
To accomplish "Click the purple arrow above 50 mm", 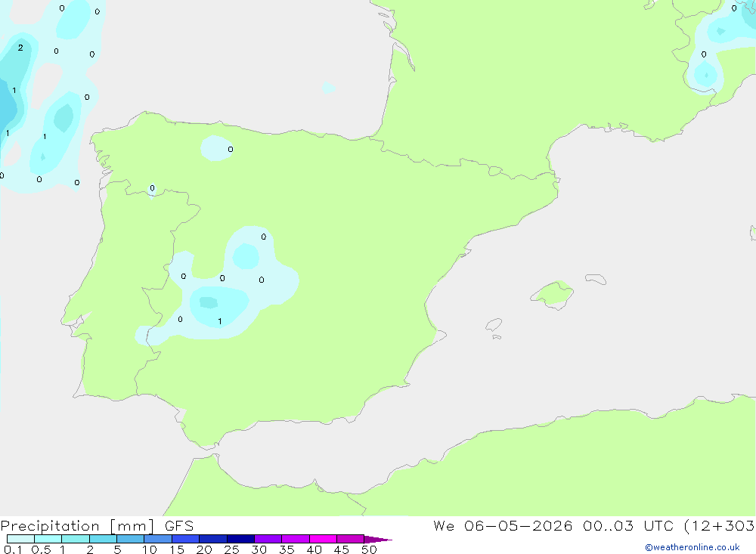I will [377, 540].
